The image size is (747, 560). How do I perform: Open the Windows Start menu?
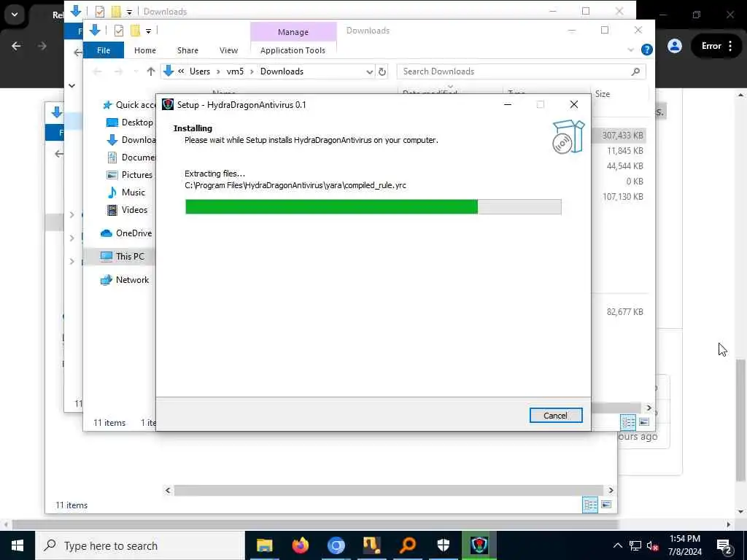click(18, 545)
